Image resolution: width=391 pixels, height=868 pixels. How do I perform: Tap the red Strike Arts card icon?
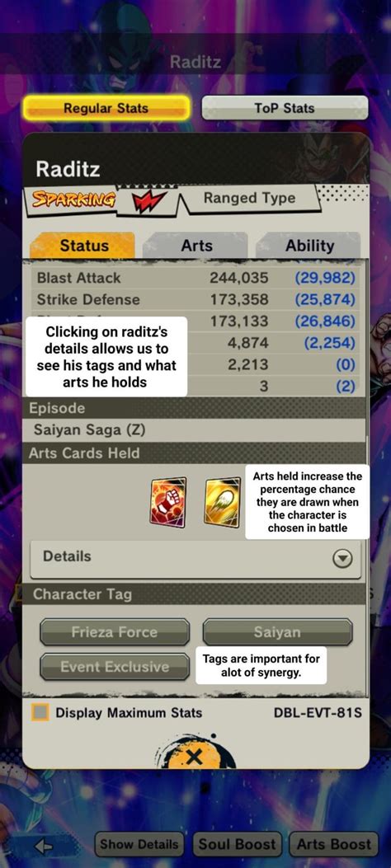167,502
